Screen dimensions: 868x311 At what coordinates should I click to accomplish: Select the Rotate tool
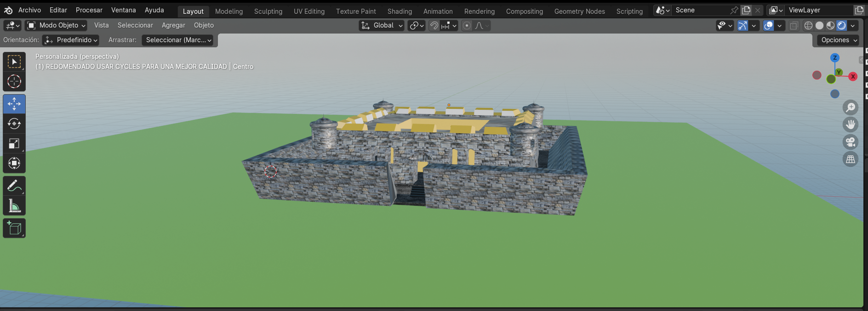click(14, 124)
